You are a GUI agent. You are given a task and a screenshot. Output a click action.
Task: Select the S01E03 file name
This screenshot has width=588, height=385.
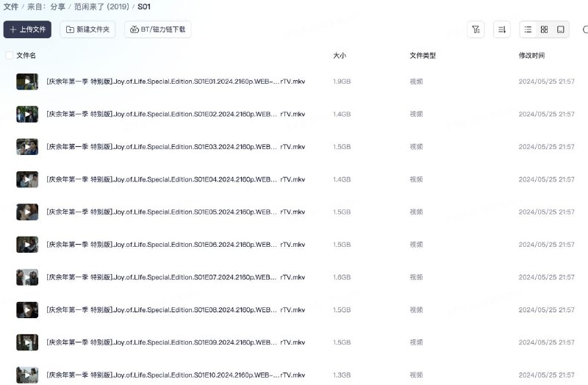point(176,146)
